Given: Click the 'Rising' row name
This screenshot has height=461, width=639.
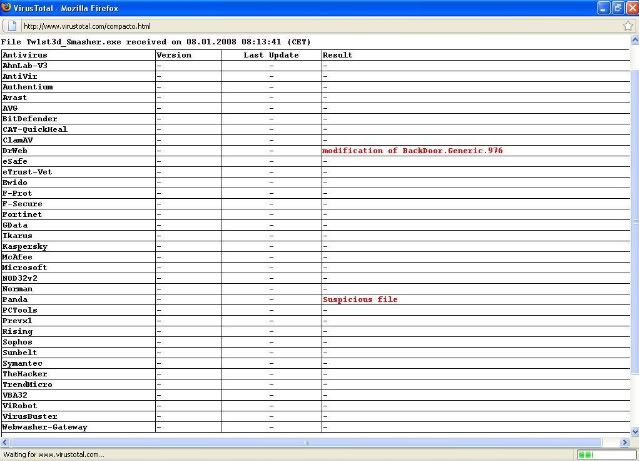Looking at the screenshot, I should pyautogui.click(x=17, y=331).
